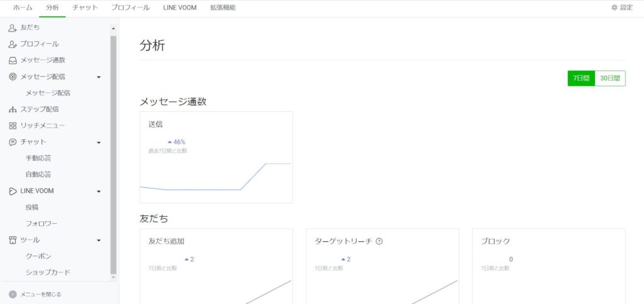Click the target reach help icon
This screenshot has width=644, height=304.
[379, 241]
